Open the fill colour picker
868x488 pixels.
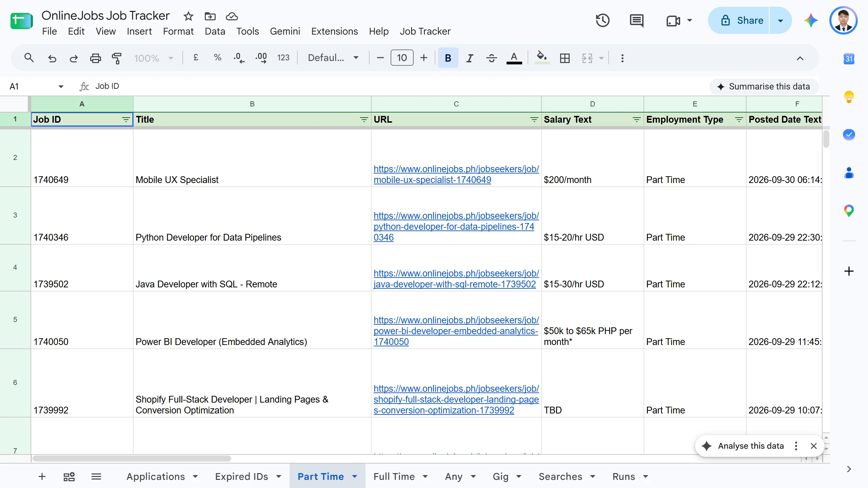point(541,58)
